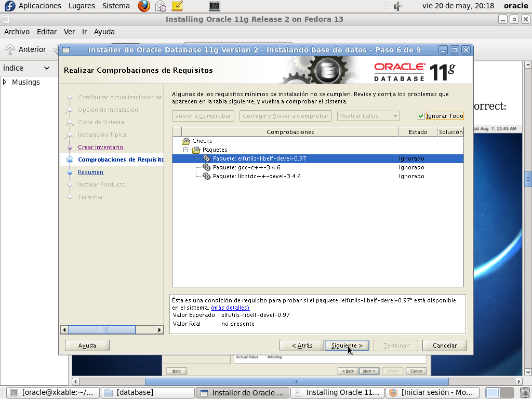Click help window horizontal scrollbar thumb

[297, 381]
